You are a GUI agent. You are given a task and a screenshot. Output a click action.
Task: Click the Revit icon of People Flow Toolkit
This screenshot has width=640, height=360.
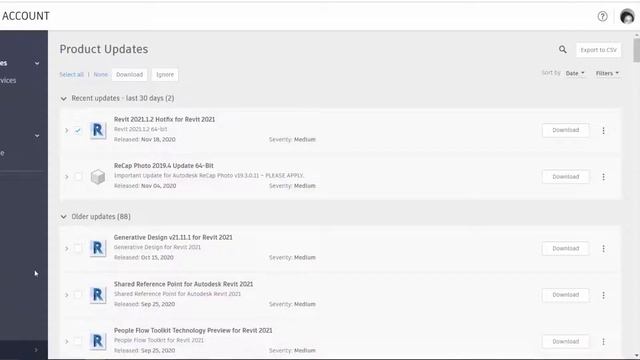point(98,342)
